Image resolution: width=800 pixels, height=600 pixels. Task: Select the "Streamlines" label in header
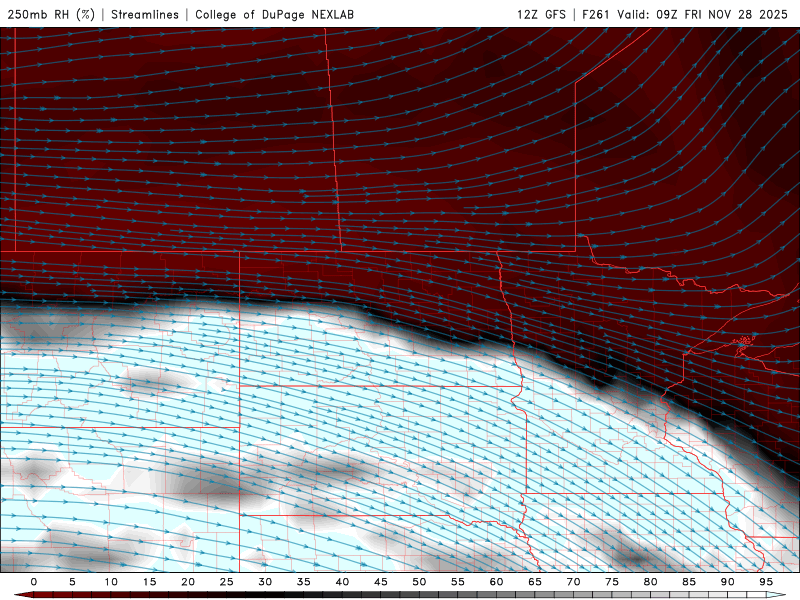pos(145,14)
